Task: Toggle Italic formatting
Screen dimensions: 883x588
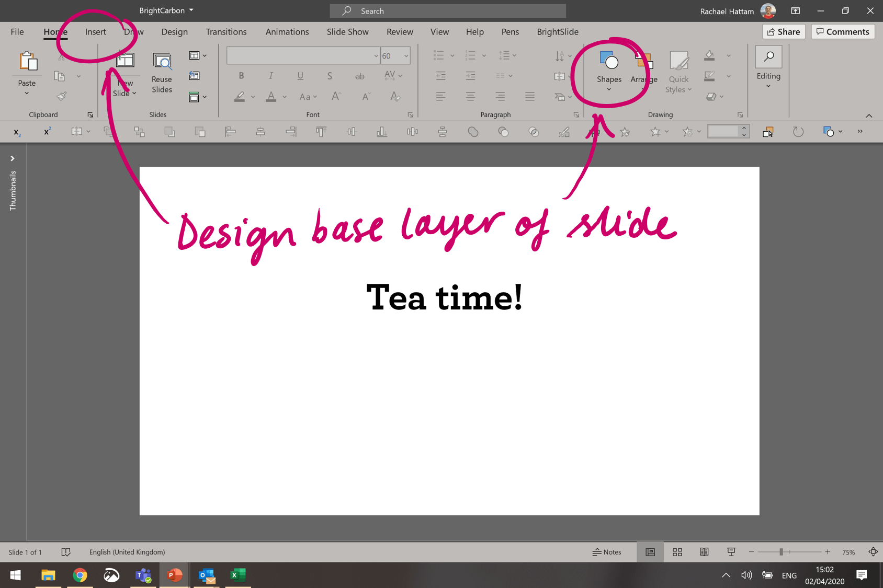Action: pos(270,76)
